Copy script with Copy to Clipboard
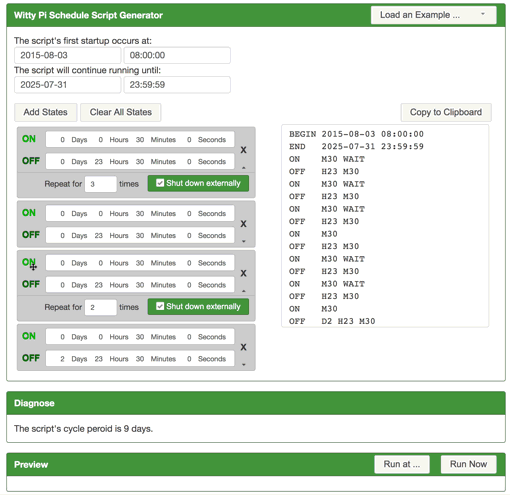This screenshot has width=510, height=495. coord(446,112)
